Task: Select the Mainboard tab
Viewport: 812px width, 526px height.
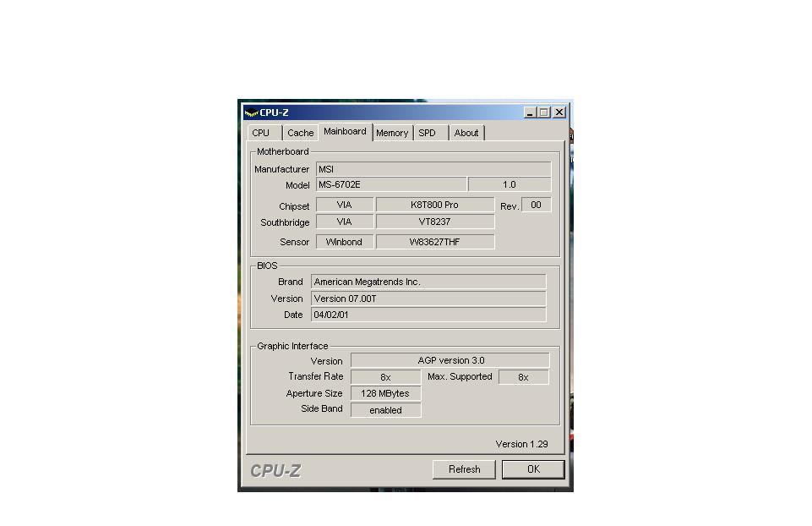Action: (x=345, y=132)
